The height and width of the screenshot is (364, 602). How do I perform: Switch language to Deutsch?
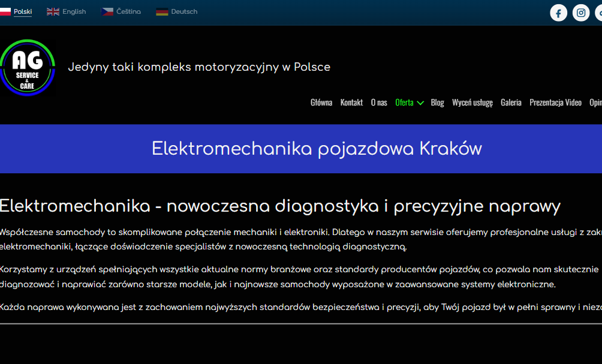pos(184,11)
